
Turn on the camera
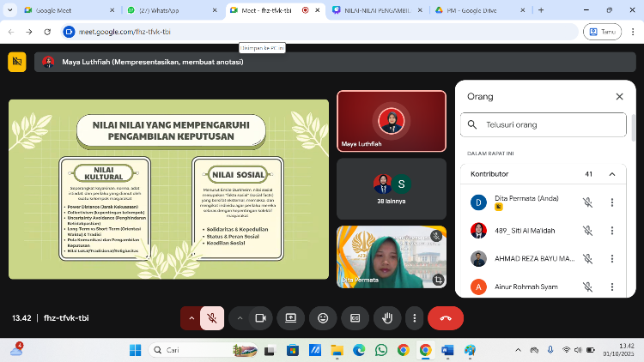click(260, 317)
